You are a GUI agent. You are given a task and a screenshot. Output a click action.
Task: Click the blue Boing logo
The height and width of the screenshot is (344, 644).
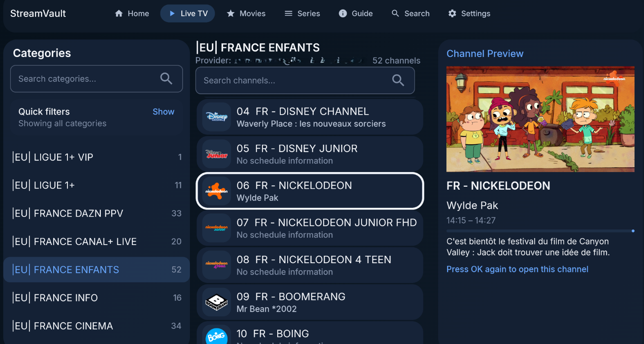[217, 335]
